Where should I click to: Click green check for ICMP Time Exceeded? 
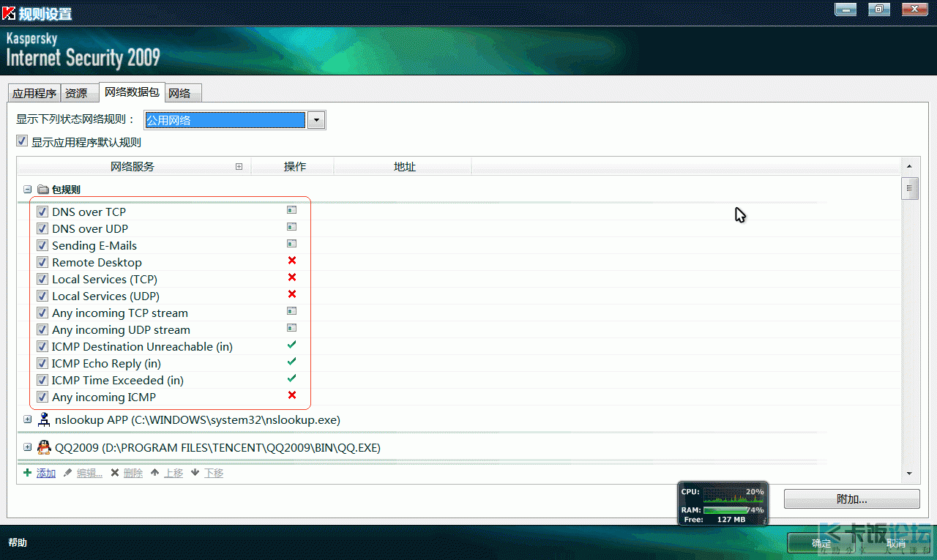coord(292,378)
